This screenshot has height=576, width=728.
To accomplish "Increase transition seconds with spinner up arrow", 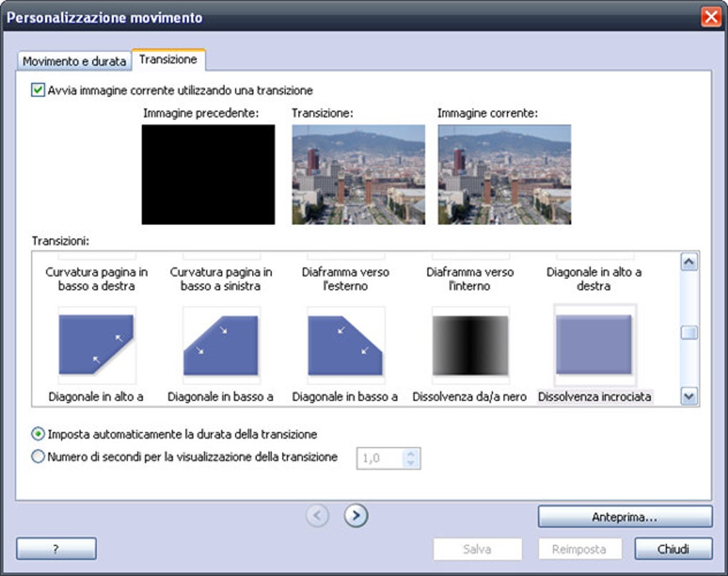I will (411, 454).
